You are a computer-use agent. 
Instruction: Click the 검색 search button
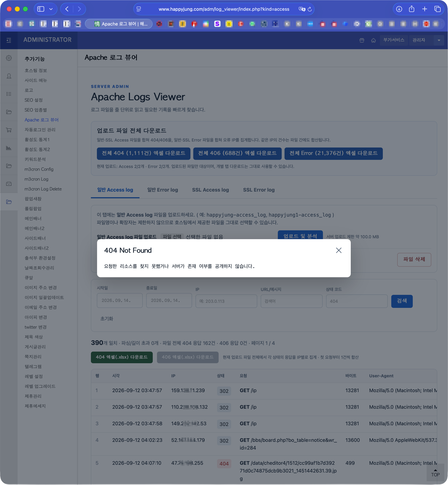pos(402,301)
